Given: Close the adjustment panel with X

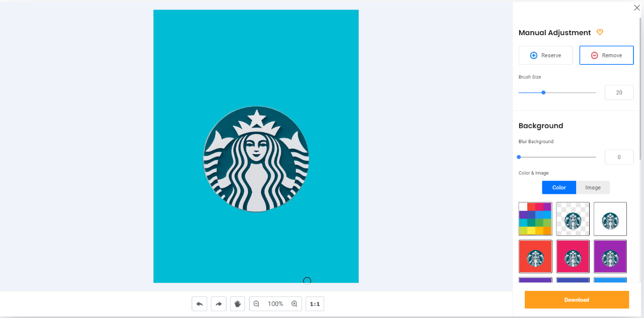Looking at the screenshot, I should tap(637, 8).
